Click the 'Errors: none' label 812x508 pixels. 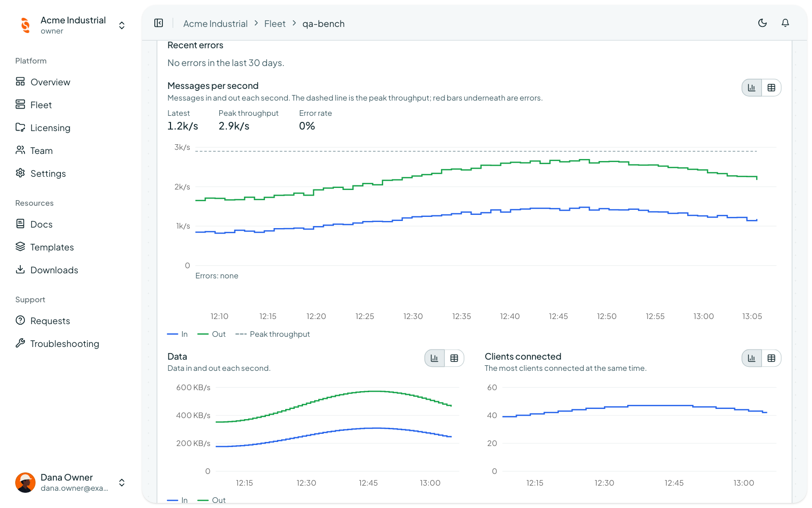tap(217, 276)
